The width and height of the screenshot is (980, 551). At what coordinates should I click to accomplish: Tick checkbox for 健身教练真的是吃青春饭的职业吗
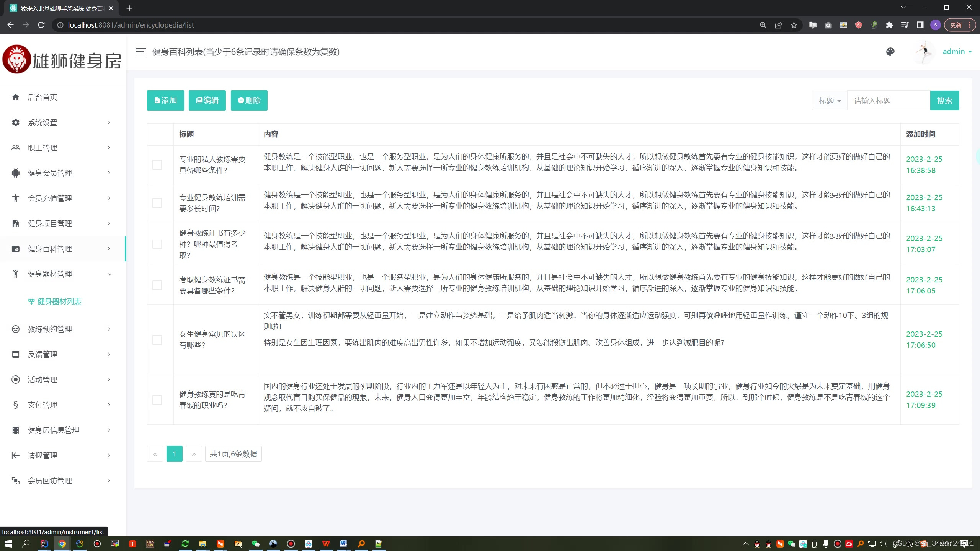pyautogui.click(x=157, y=400)
